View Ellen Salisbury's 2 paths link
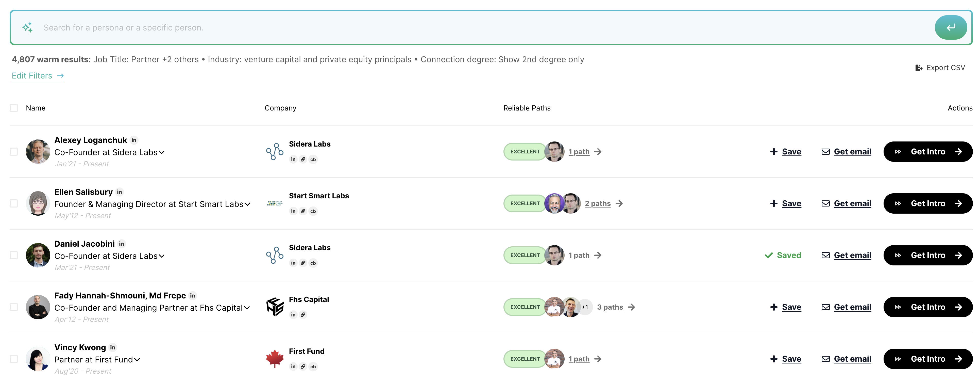The height and width of the screenshot is (382, 980). click(598, 203)
